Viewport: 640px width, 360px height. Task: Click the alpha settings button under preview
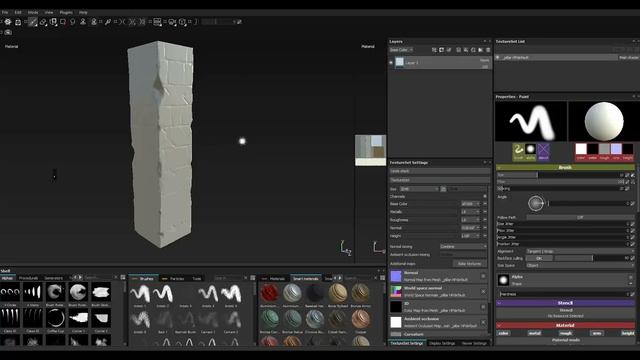click(x=530, y=151)
